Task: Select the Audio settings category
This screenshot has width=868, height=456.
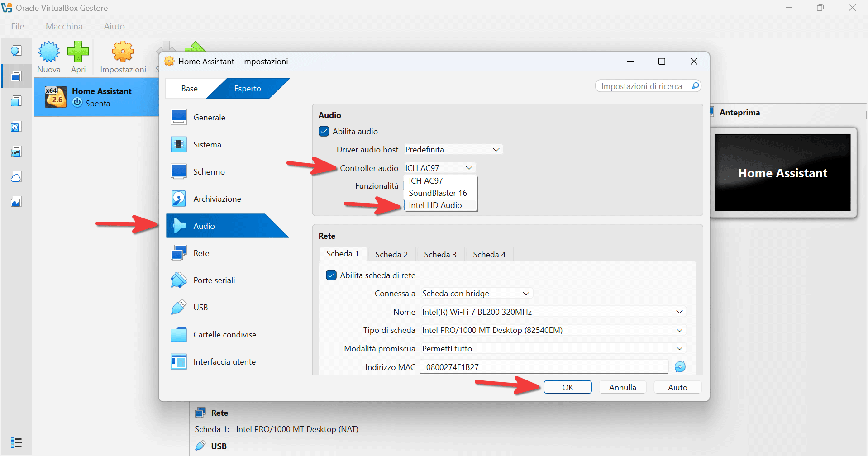Action: click(x=227, y=226)
